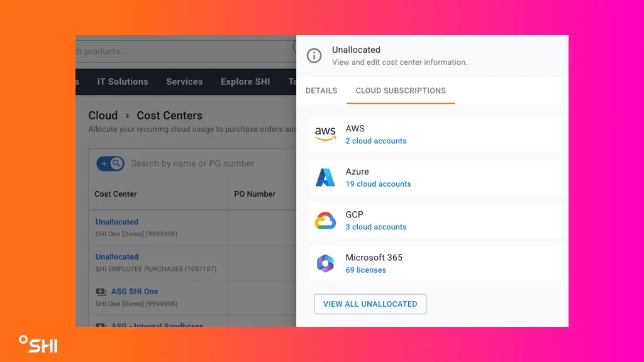Click the add and search filter icon
The width and height of the screenshot is (644, 362).
click(x=110, y=164)
